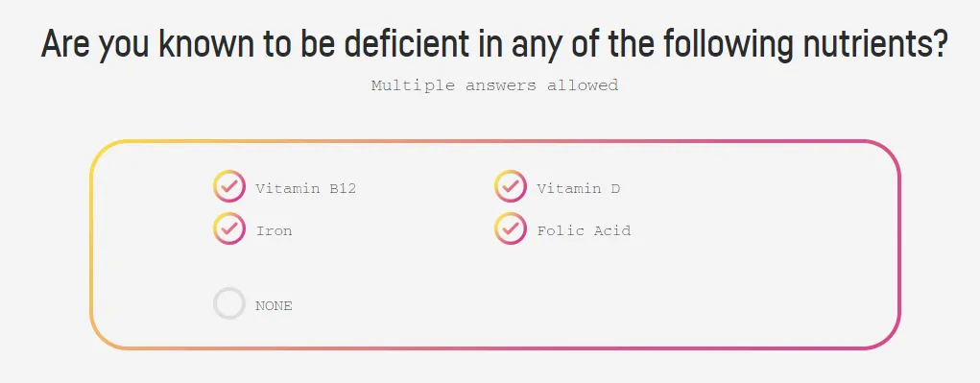Uncheck the Vitamin B12 checkmark circle
The image size is (980, 383).
228,187
